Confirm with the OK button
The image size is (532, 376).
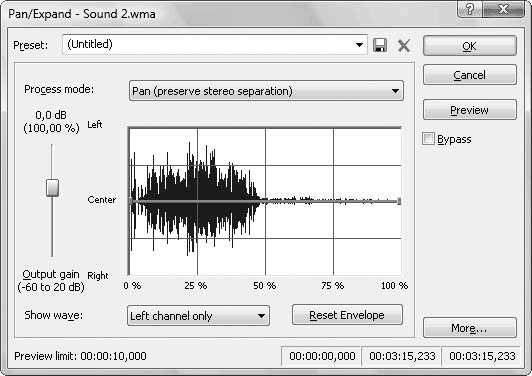pyautogui.click(x=470, y=46)
